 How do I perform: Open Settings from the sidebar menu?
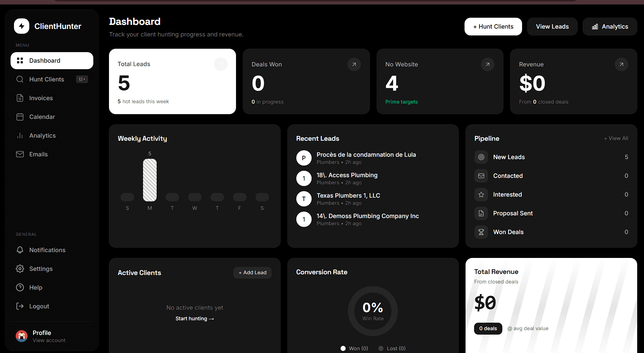click(41, 268)
